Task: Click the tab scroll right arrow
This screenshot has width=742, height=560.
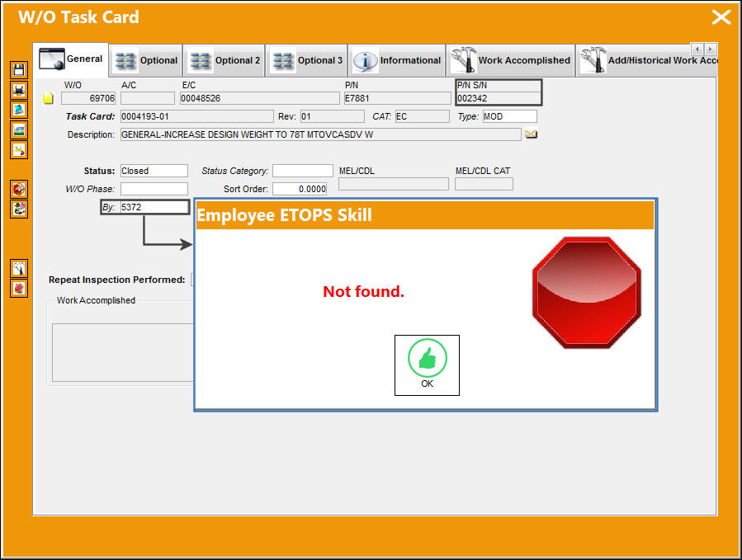Action: [x=711, y=49]
